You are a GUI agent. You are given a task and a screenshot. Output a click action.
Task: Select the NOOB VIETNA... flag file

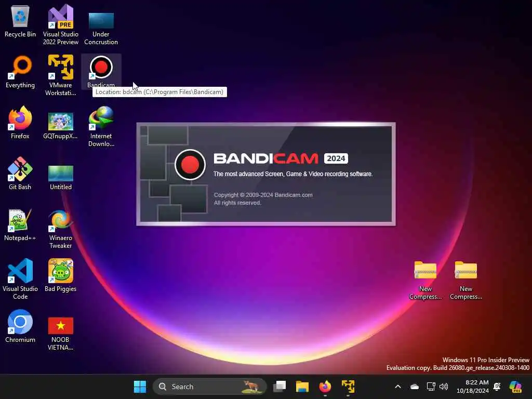click(x=60, y=334)
